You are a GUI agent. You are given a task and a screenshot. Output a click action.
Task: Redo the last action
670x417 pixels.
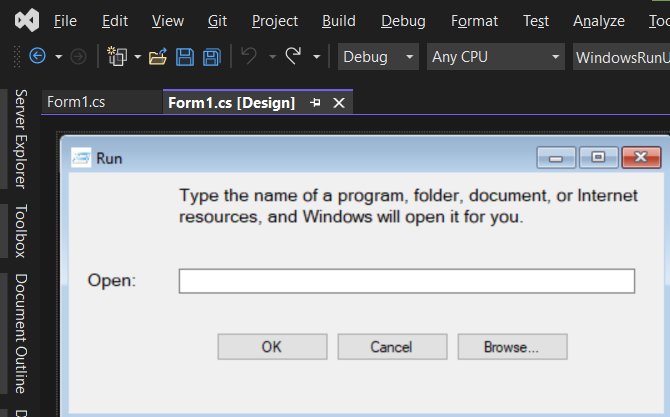tap(293, 56)
